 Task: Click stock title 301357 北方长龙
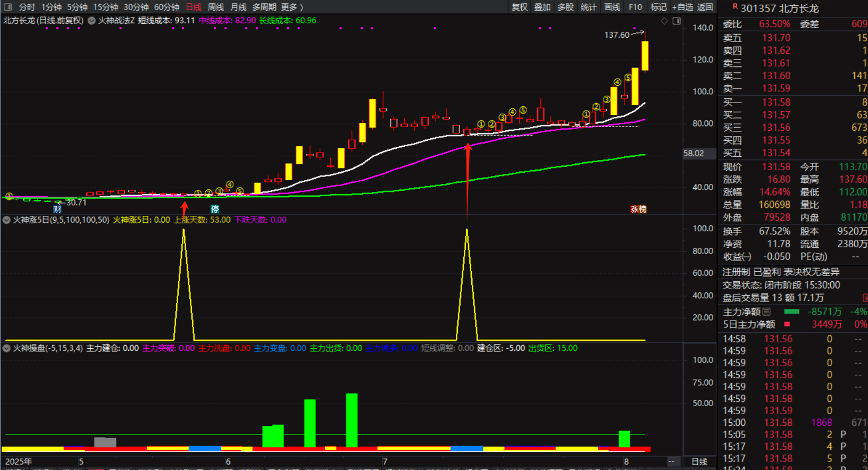point(779,9)
